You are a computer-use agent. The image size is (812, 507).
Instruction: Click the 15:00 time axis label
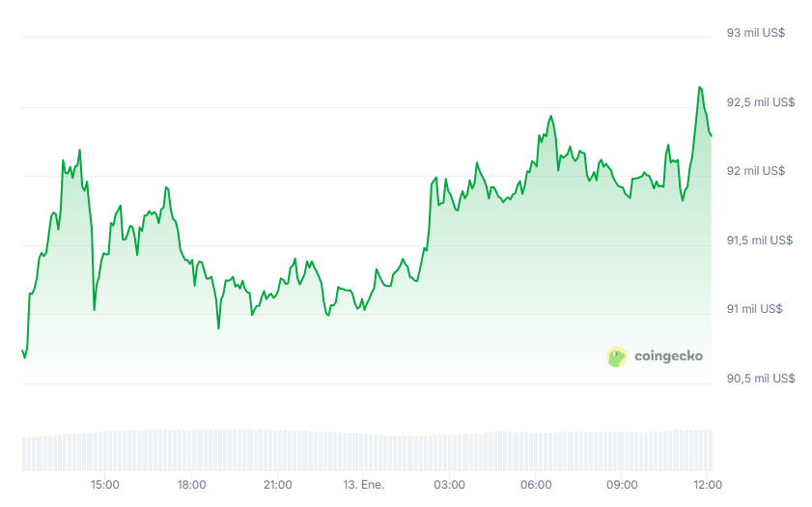pyautogui.click(x=105, y=484)
